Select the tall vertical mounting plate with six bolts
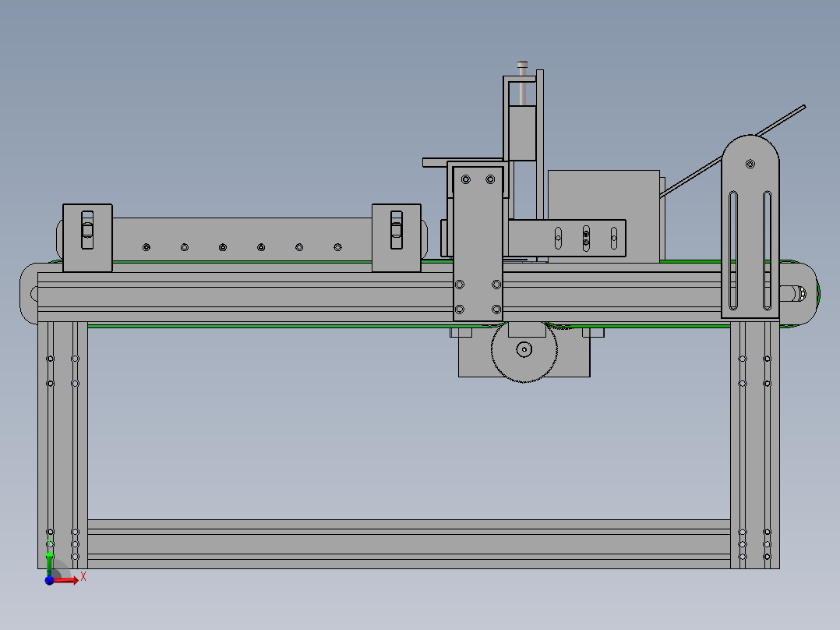840x630 pixels. tap(478, 244)
